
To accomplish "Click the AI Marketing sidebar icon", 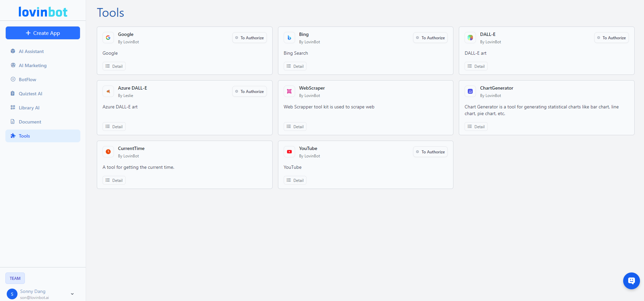I will (x=13, y=65).
